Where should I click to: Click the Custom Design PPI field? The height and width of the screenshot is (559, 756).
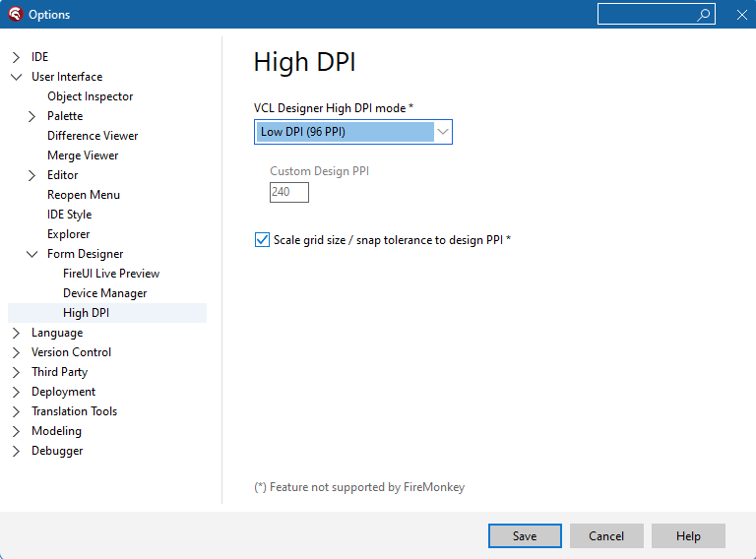289,192
